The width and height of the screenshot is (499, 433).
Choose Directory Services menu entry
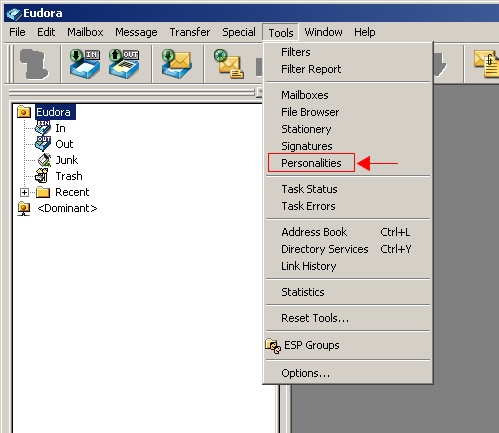pyautogui.click(x=348, y=249)
